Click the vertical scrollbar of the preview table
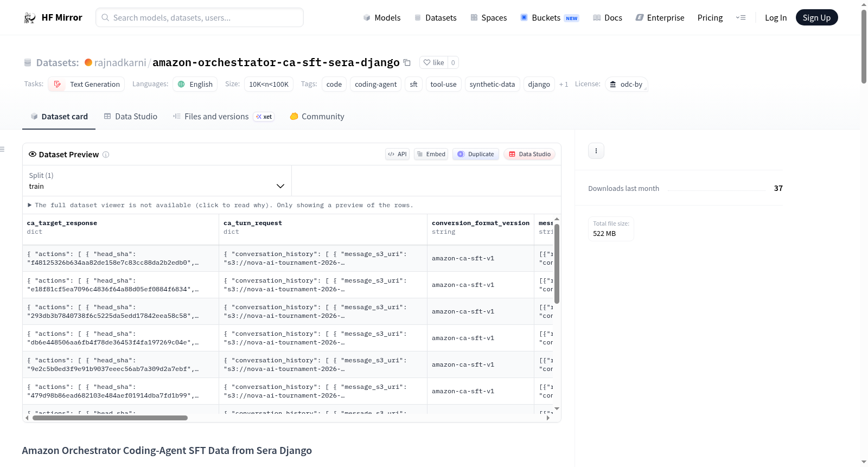The width and height of the screenshot is (868, 467). tap(557, 263)
